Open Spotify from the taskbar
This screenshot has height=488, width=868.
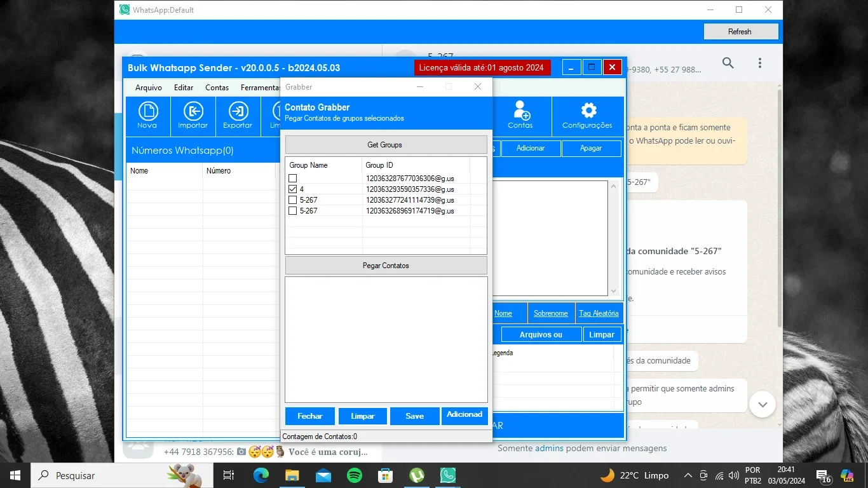tap(355, 475)
